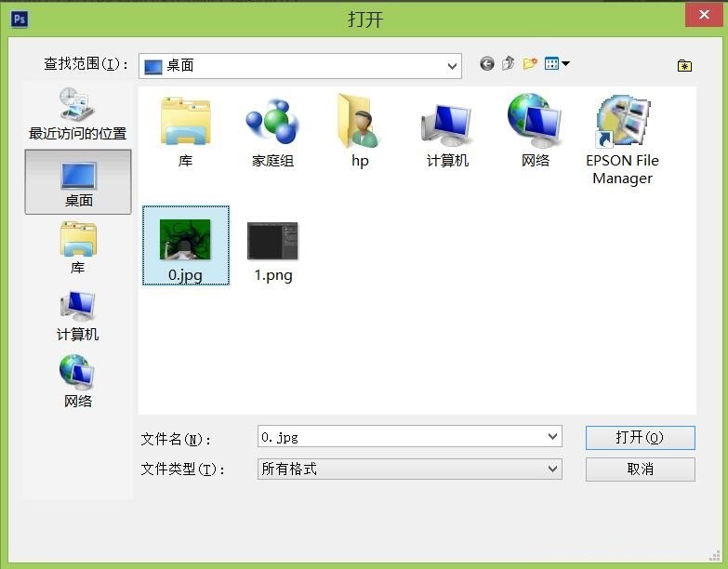Screen dimensions: 728x569
Task: Click the Photoshop Ps icon in title bar
Action: [19, 19]
